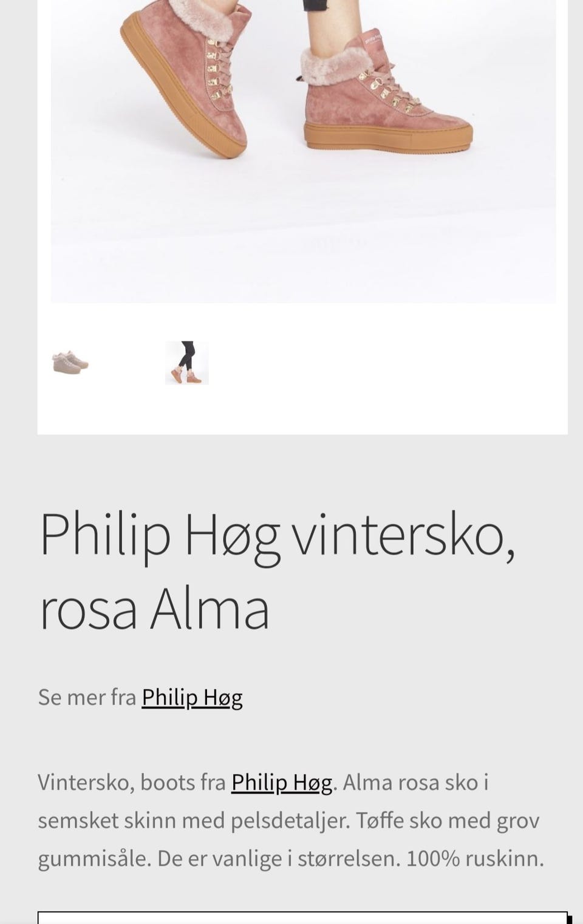Open the large pink boots product photo
Screen dimensions: 583x924
point(303,151)
